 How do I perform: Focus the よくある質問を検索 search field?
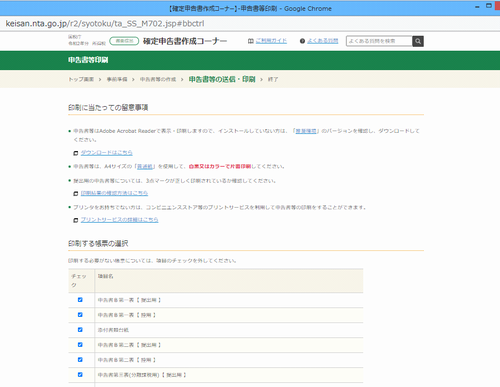click(x=379, y=41)
